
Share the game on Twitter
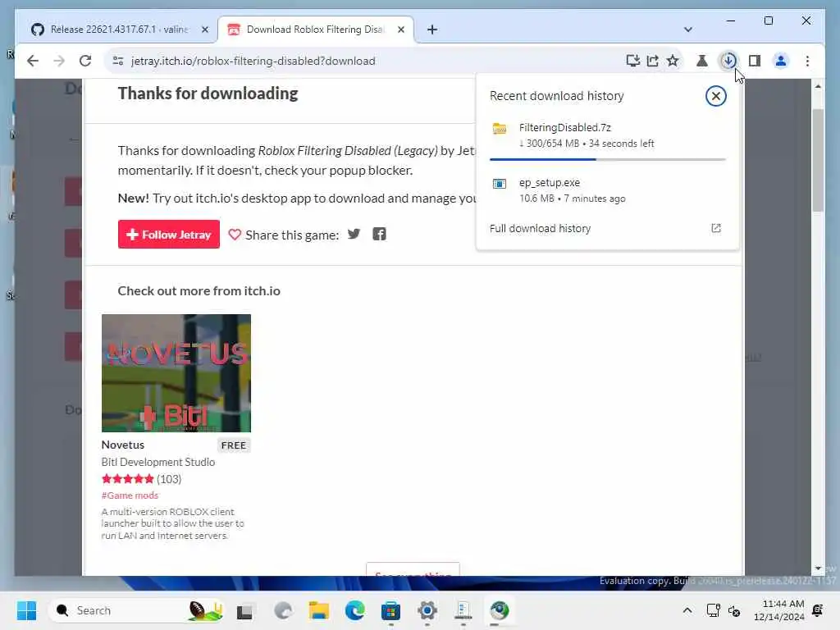point(354,234)
